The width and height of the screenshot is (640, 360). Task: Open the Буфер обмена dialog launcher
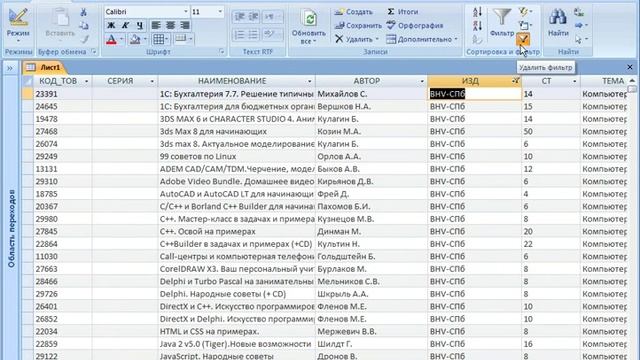pyautogui.click(x=94, y=52)
